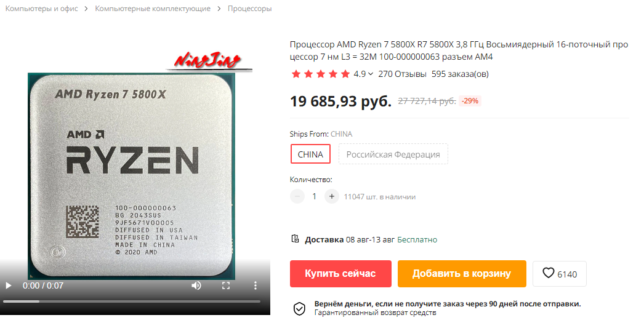Image resolution: width=644 pixels, height=323 pixels.
Task: Open video more options menu
Action: pyautogui.click(x=255, y=285)
